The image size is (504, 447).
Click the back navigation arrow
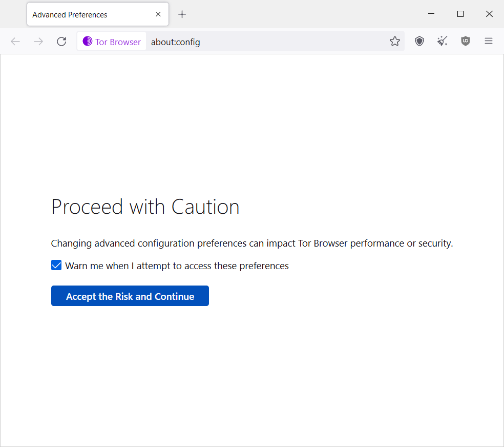(x=15, y=42)
